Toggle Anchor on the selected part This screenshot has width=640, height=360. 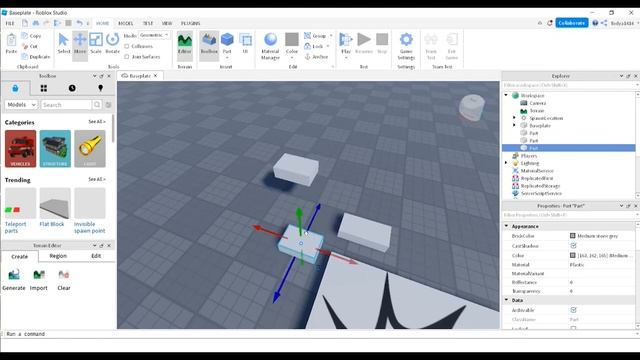pos(316,57)
